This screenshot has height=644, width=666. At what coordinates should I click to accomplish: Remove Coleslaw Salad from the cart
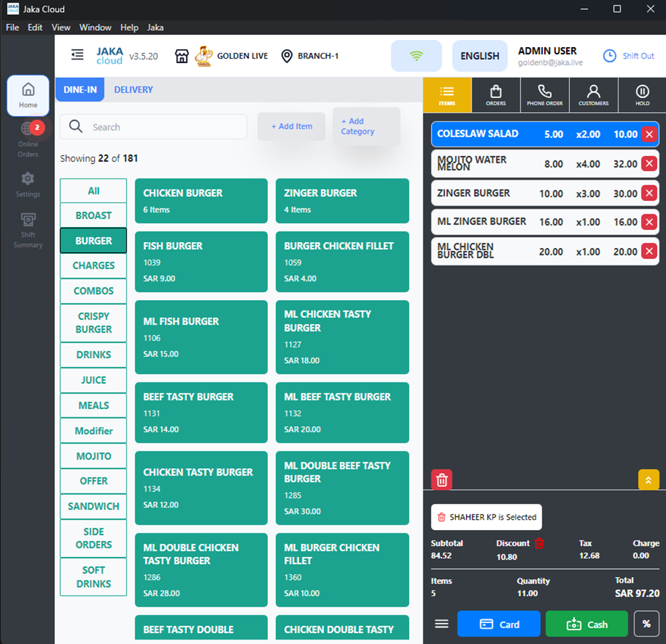coord(649,135)
